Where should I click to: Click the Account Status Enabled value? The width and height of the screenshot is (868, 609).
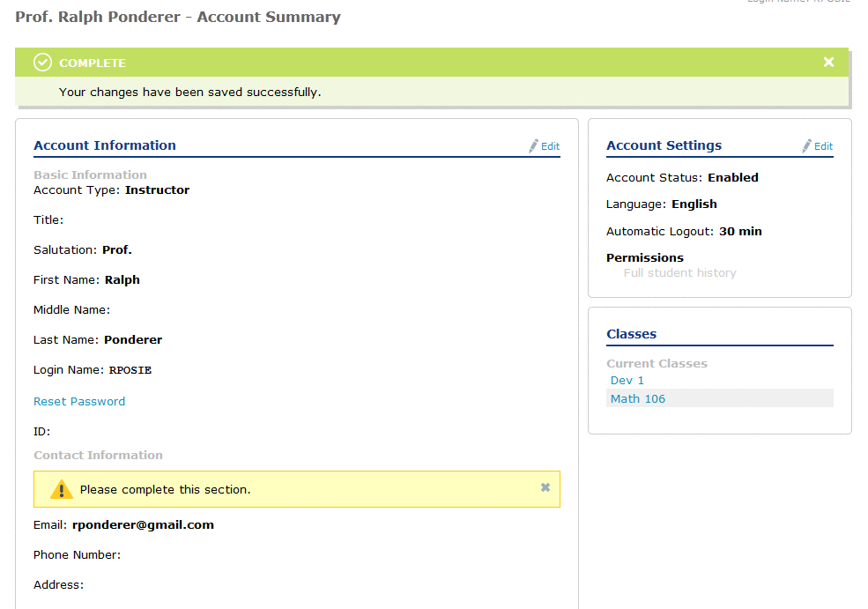[x=733, y=177]
